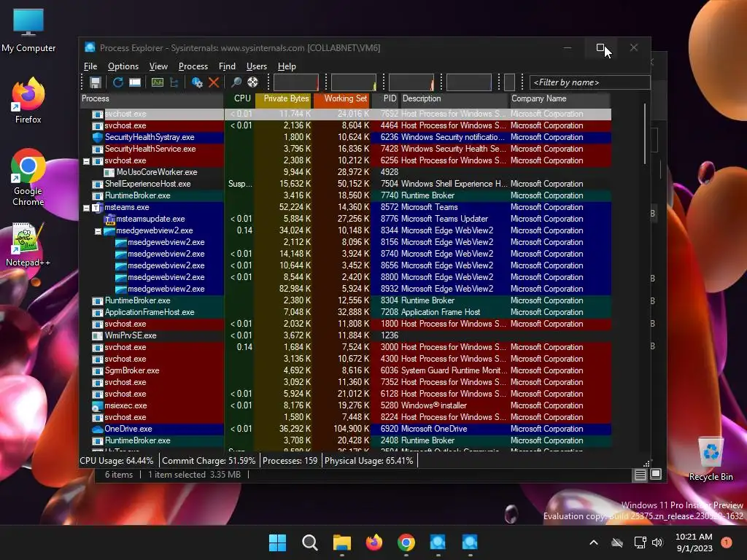Screen dimensions: 747x560
Task: Open the Google Chrome desktop shortcut
Action: 28,177
